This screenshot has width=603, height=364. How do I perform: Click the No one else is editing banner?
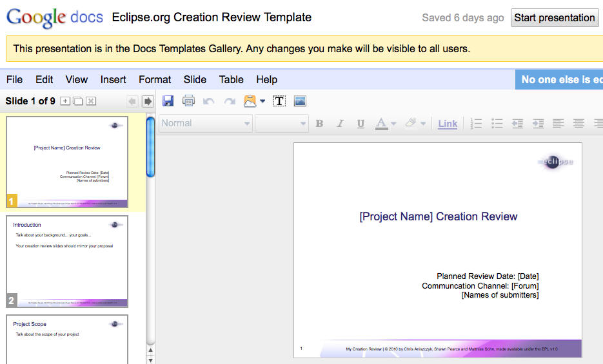click(559, 79)
